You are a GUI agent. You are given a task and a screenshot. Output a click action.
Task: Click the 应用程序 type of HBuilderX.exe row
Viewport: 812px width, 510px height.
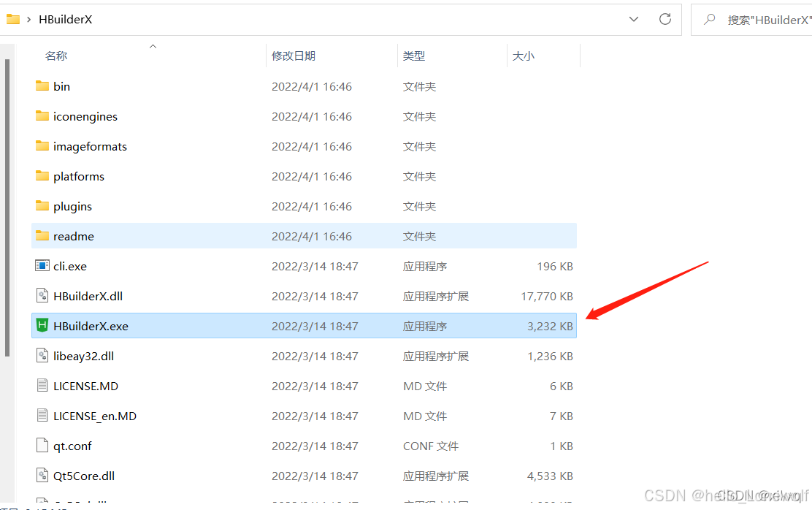425,326
